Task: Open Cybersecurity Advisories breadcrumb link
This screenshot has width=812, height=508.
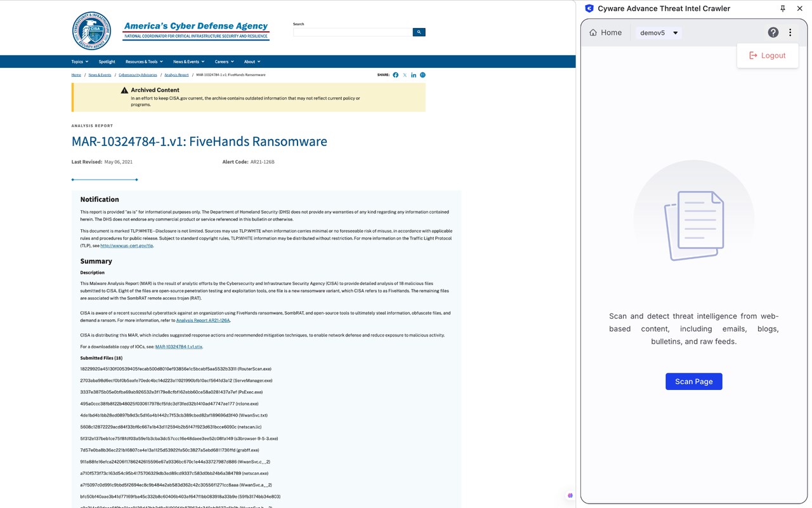Action: coord(138,75)
